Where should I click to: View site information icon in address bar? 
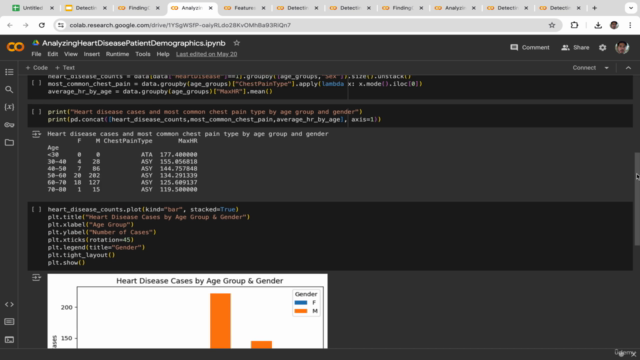tap(61, 25)
